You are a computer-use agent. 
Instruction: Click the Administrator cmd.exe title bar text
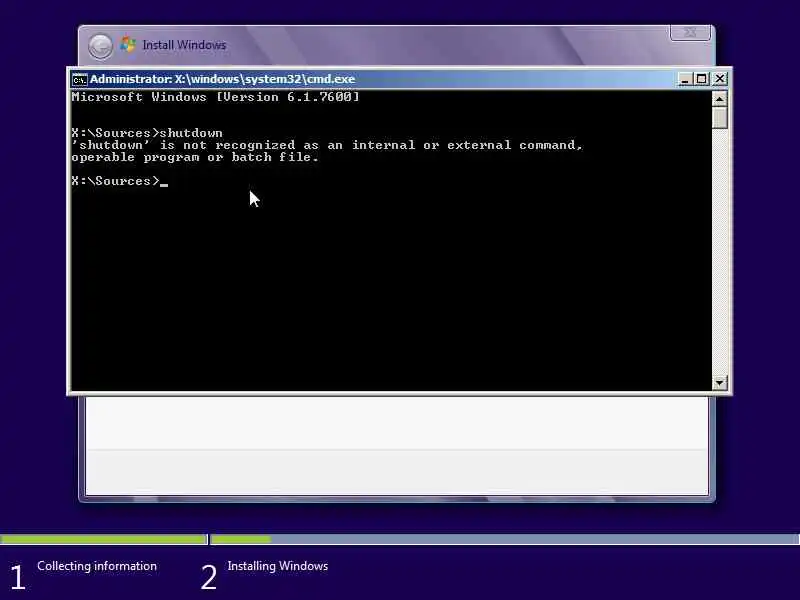pyautogui.click(x=222, y=79)
